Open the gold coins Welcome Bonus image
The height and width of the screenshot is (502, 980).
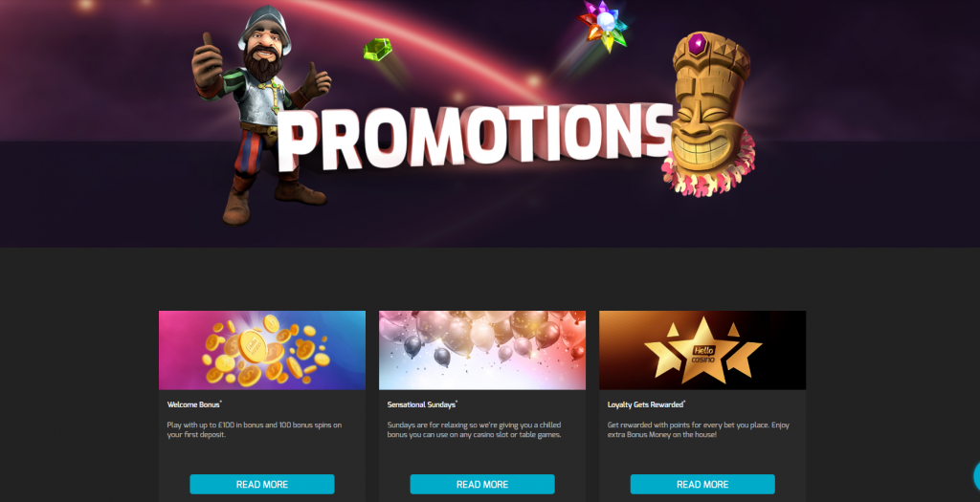[x=262, y=350]
